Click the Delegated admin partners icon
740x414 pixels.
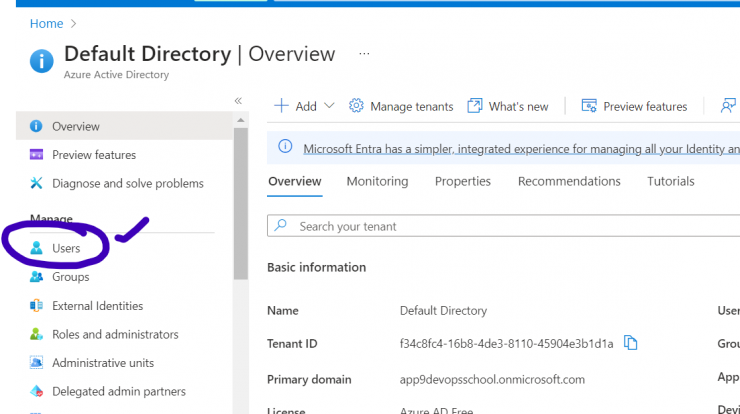point(36,391)
